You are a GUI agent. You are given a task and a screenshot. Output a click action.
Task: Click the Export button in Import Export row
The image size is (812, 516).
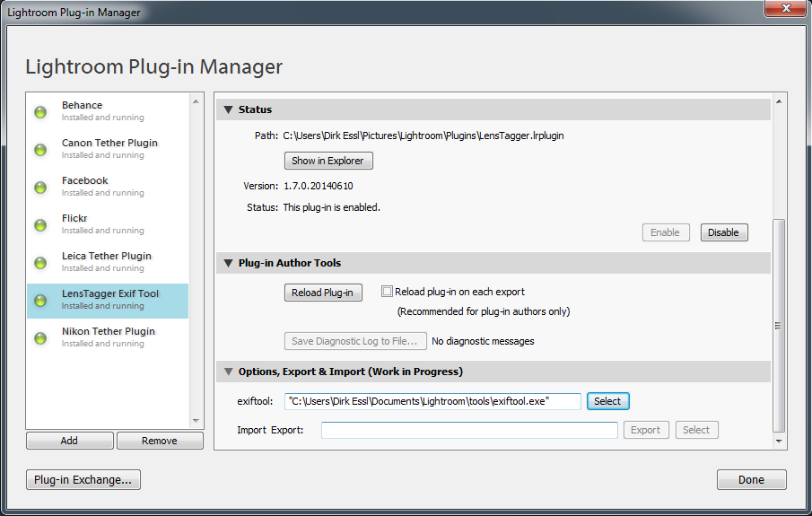coord(646,430)
